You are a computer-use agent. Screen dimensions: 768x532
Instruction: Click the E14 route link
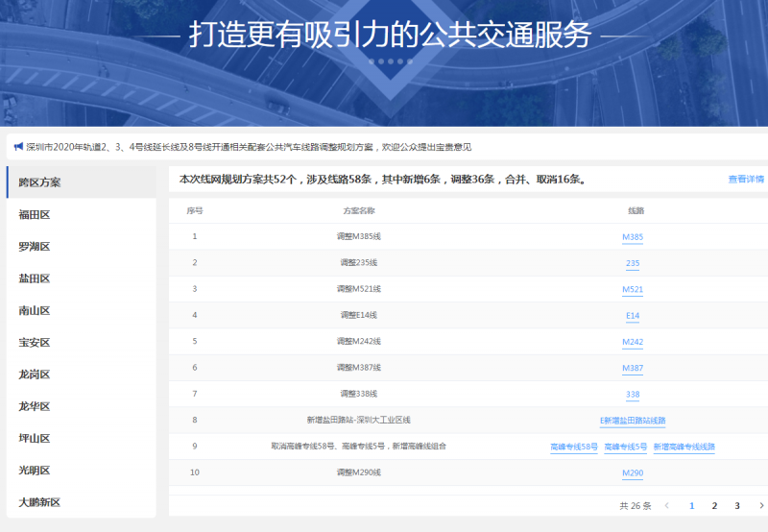(x=633, y=316)
